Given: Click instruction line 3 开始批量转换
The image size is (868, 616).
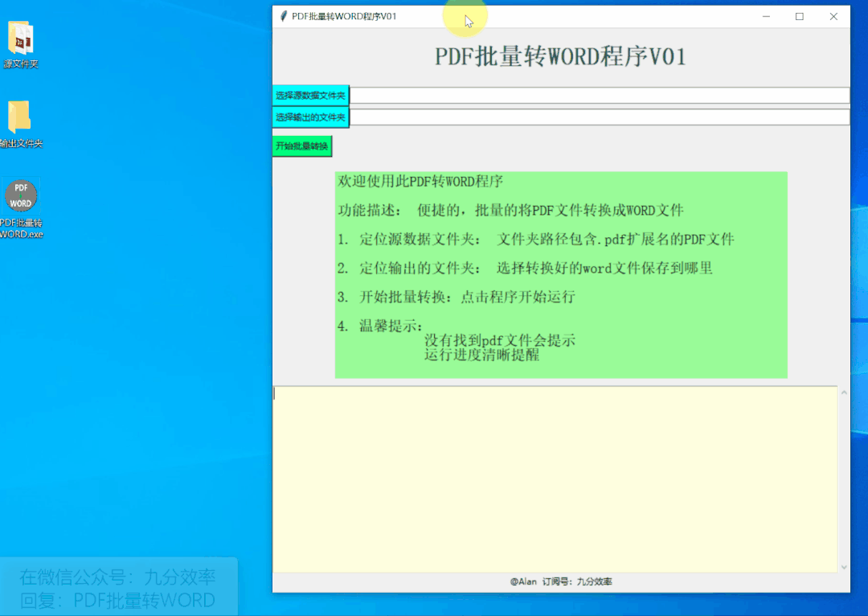Looking at the screenshot, I should pos(457,297).
